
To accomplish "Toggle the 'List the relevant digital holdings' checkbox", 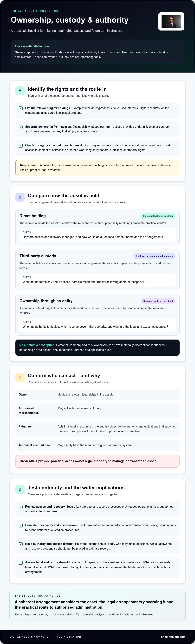I will pos(21,109).
